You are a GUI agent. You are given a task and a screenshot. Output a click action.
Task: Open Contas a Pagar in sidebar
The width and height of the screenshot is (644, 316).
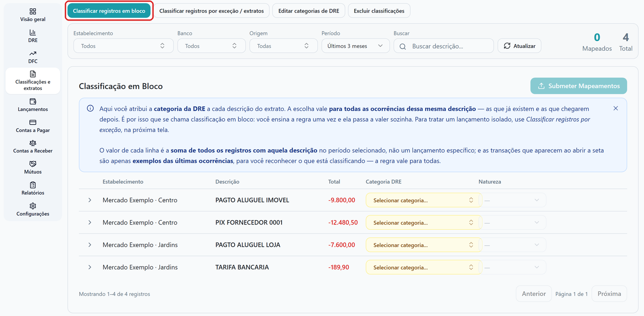tap(33, 126)
